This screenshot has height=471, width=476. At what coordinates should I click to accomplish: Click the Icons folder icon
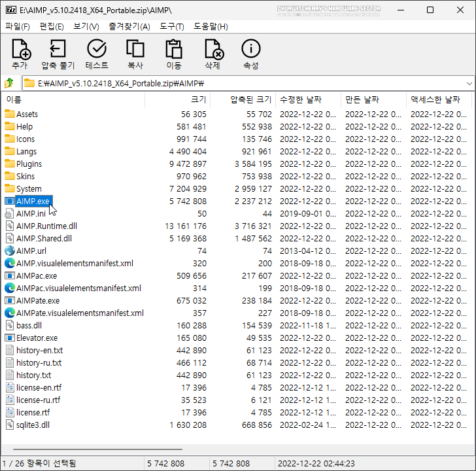click(10, 139)
